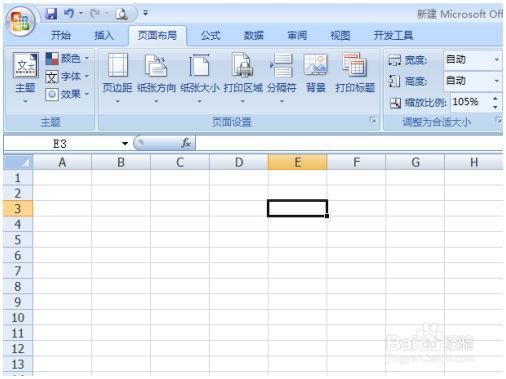
Task: Launch the 页面设置 dialog launcher
Action: [x=373, y=119]
